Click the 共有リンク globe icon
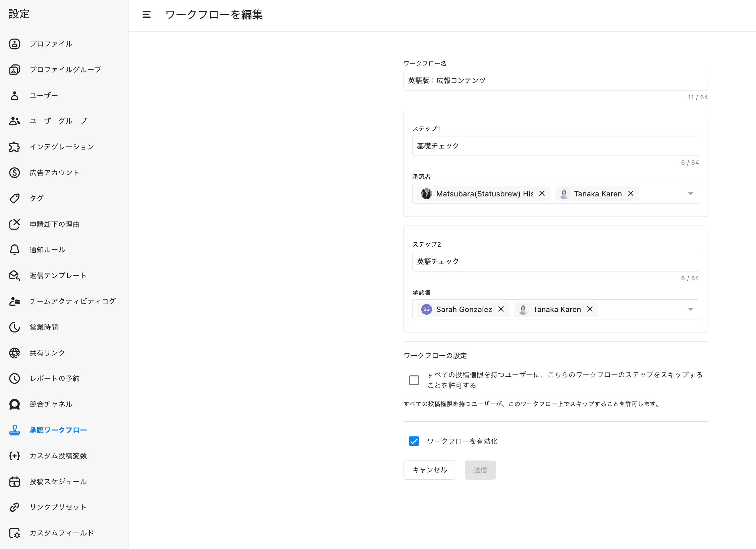756x549 pixels. 14,353
